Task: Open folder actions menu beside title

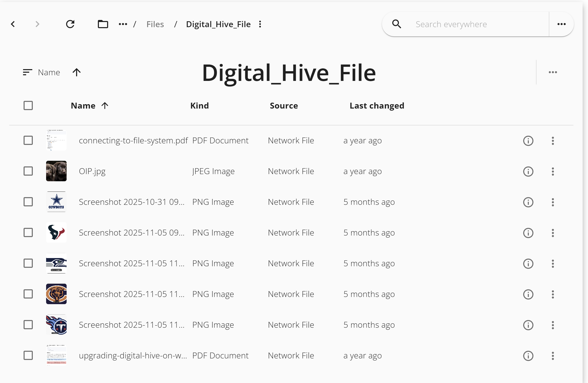Action: [553, 72]
